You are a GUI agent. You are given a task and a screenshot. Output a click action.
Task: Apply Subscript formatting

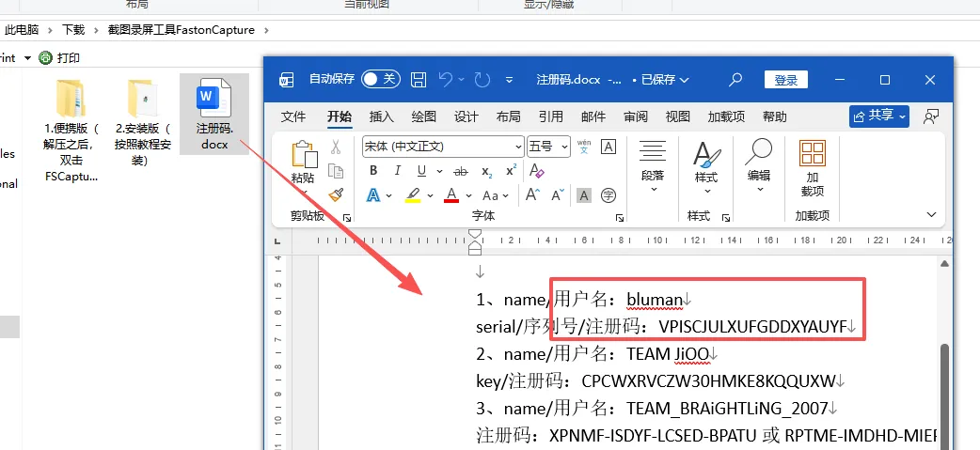[487, 171]
